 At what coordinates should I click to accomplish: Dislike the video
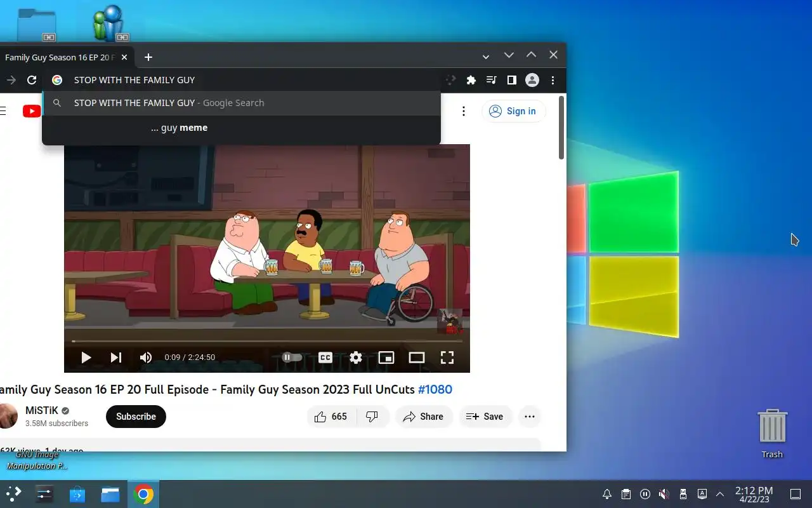(x=372, y=417)
